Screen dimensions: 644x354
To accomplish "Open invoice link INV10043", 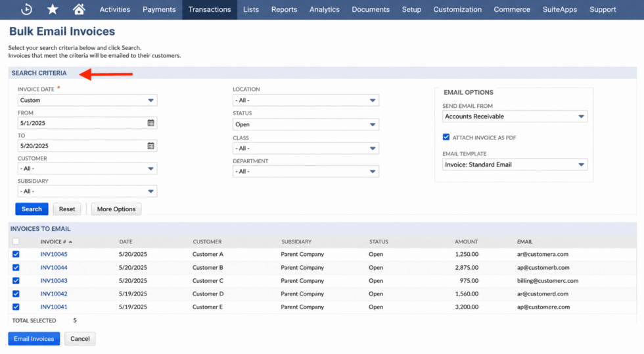I will click(54, 281).
